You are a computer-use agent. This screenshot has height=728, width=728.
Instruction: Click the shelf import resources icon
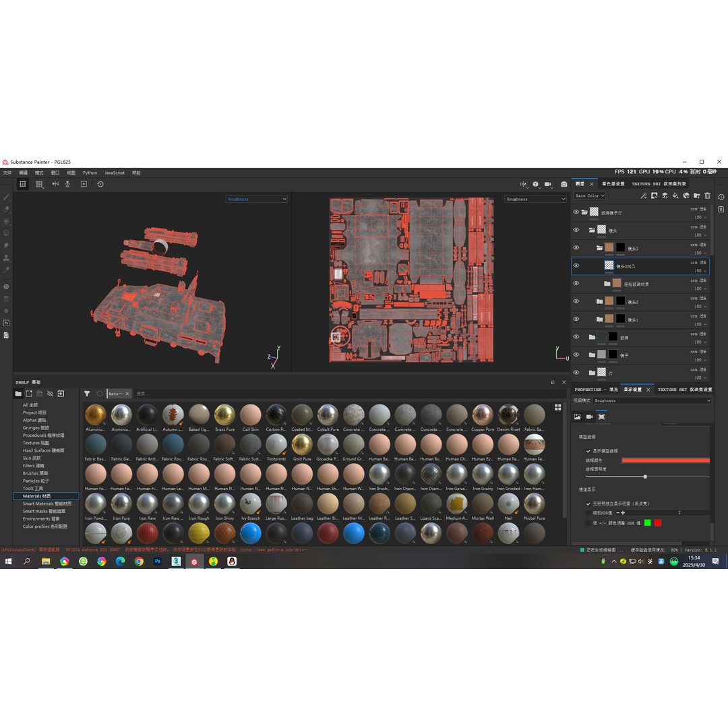click(61, 394)
